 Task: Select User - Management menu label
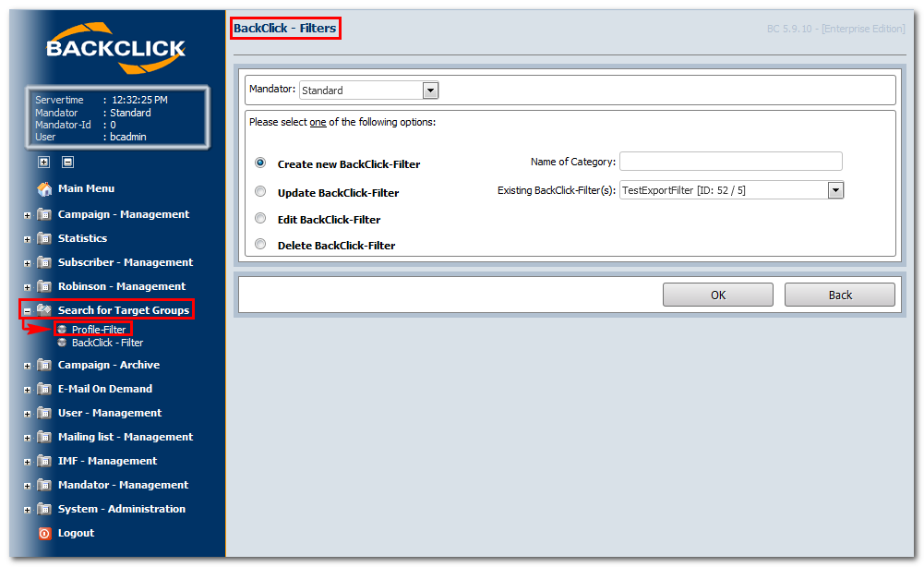point(110,413)
